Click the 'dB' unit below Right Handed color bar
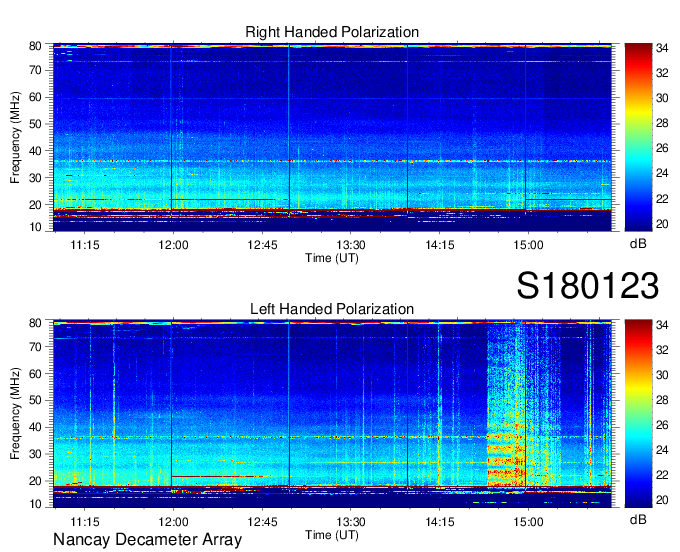680x552 pixels. pyautogui.click(x=638, y=244)
